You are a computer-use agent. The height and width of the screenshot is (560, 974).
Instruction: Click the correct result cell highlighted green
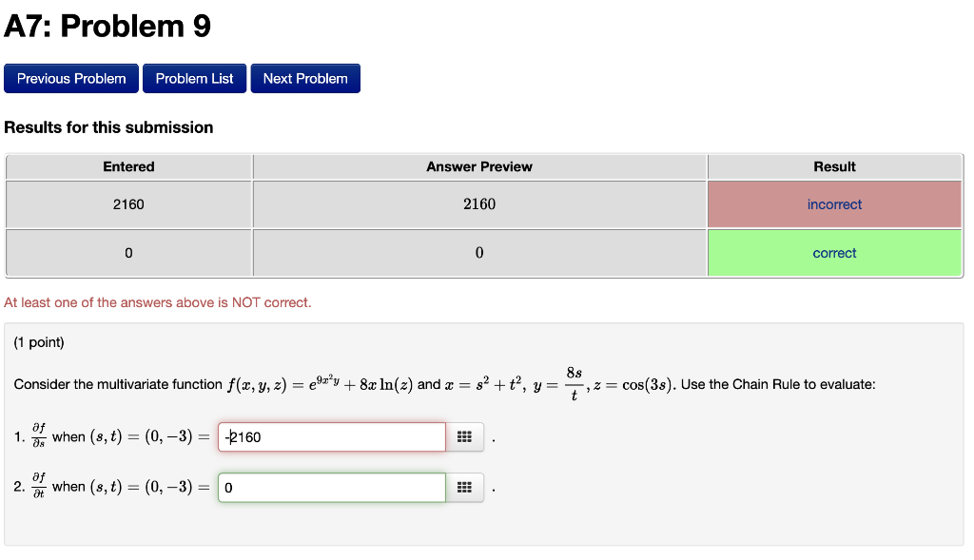[x=834, y=252]
